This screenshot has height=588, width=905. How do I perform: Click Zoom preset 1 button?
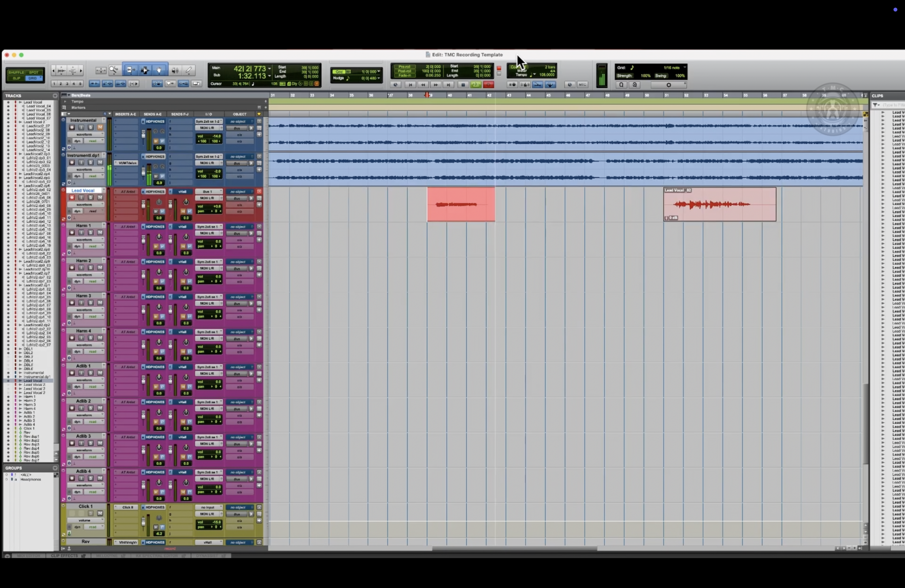click(x=54, y=84)
